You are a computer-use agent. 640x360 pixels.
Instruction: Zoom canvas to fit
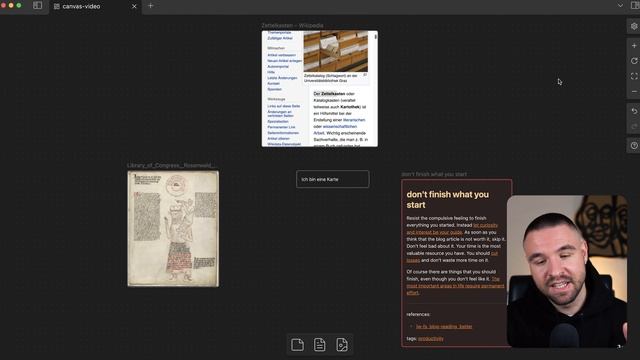634,76
